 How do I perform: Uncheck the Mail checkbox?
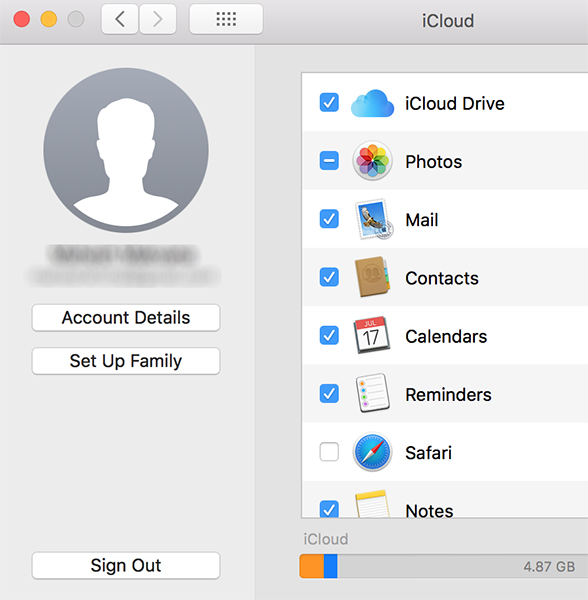click(329, 219)
